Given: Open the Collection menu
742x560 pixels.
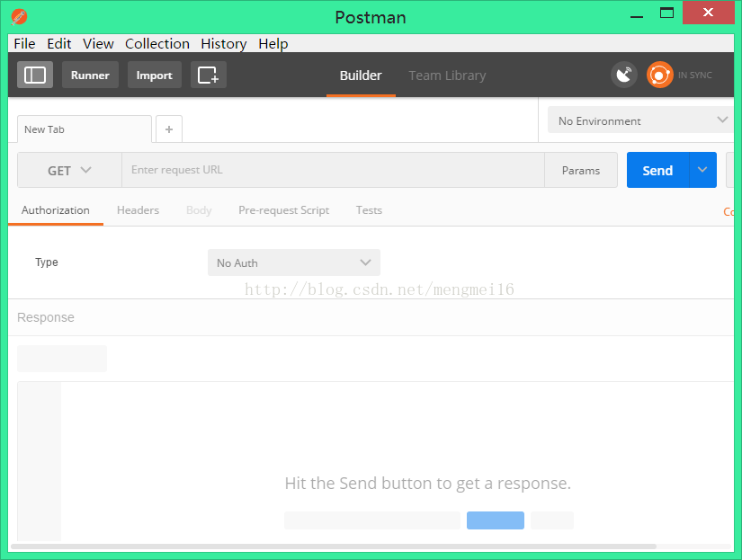Looking at the screenshot, I should [x=157, y=43].
